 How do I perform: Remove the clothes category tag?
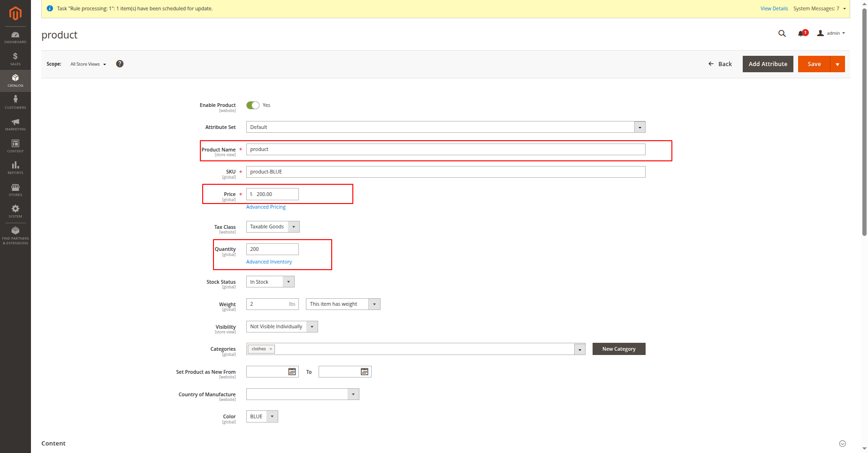click(271, 349)
